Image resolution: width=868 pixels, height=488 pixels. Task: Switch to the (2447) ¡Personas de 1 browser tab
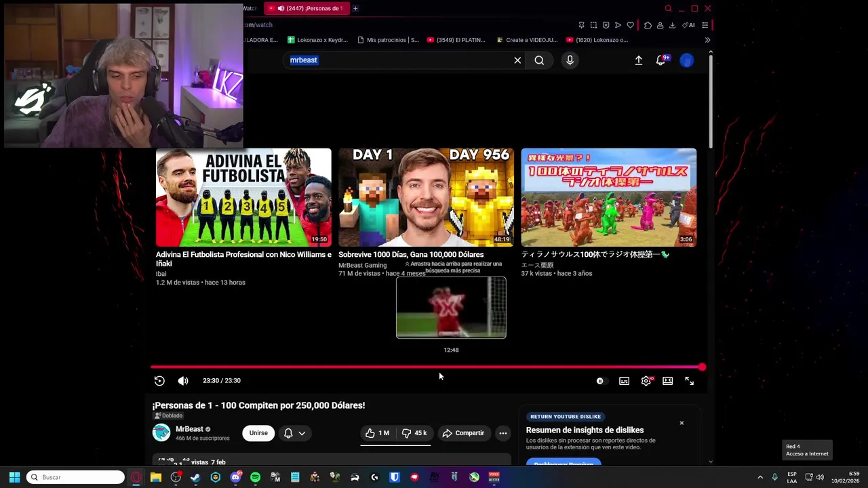click(x=307, y=8)
